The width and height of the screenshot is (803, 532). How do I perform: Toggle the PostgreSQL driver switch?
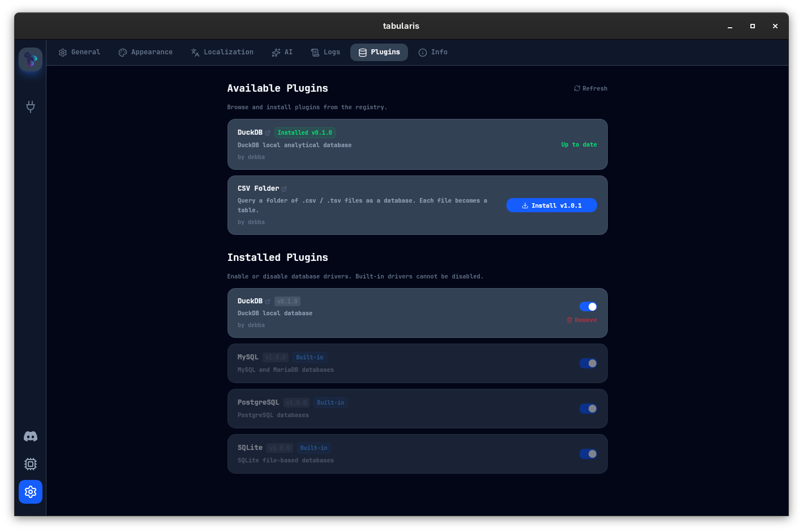588,409
